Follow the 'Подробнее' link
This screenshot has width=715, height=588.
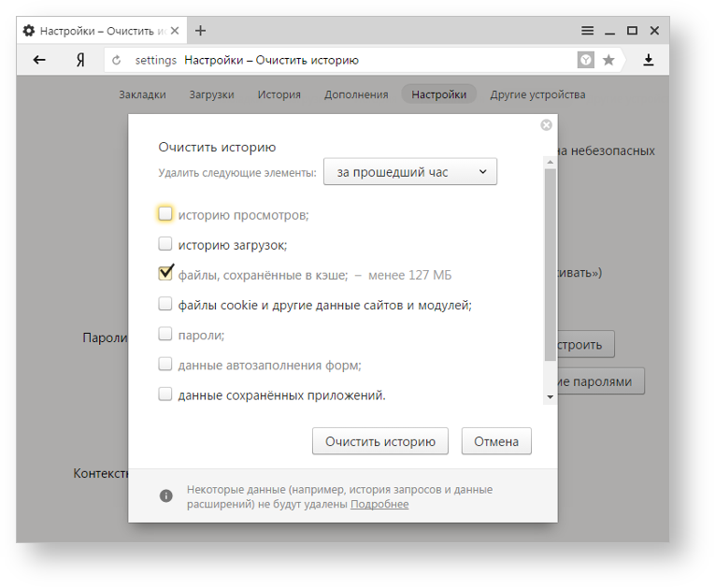pos(379,505)
